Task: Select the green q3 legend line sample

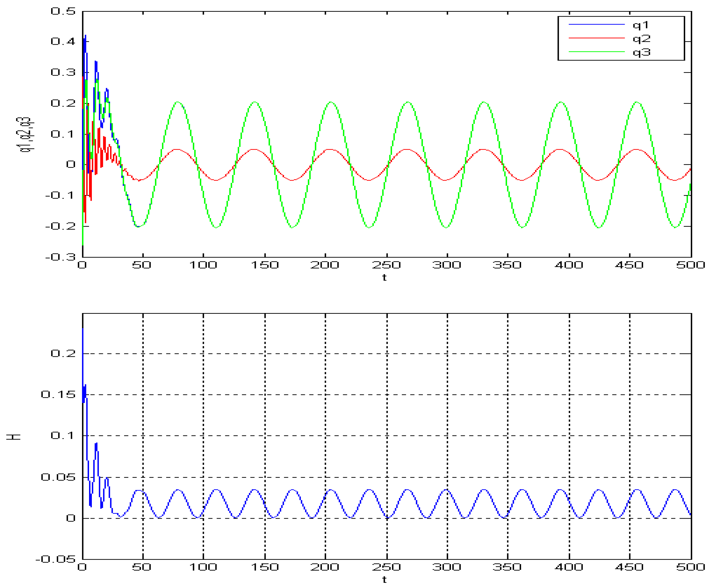Action: point(596,52)
